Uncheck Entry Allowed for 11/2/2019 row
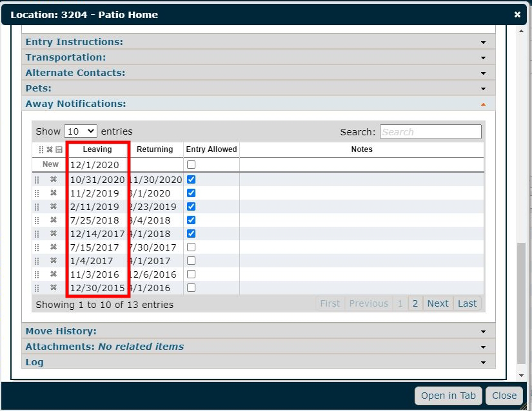The width and height of the screenshot is (532, 411). pos(191,193)
